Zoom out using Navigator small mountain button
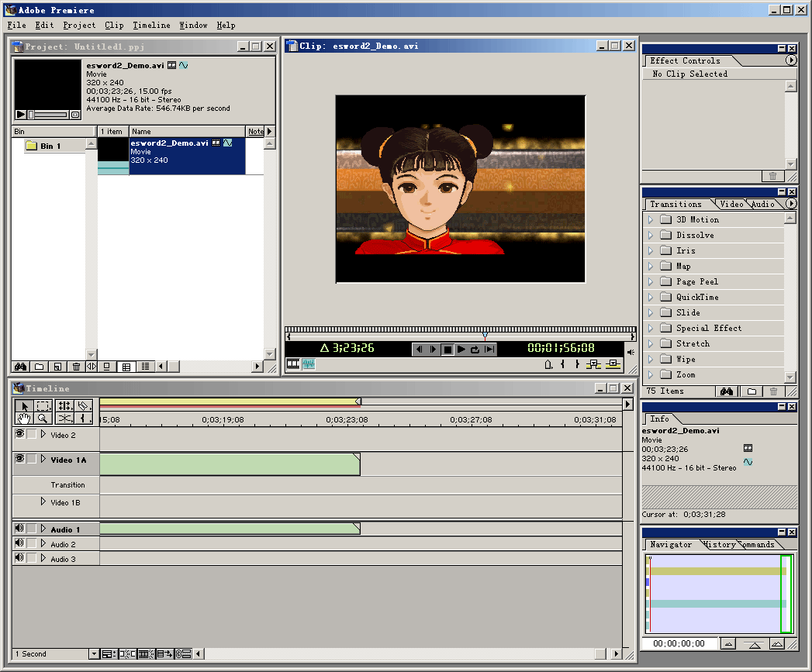 click(728, 644)
